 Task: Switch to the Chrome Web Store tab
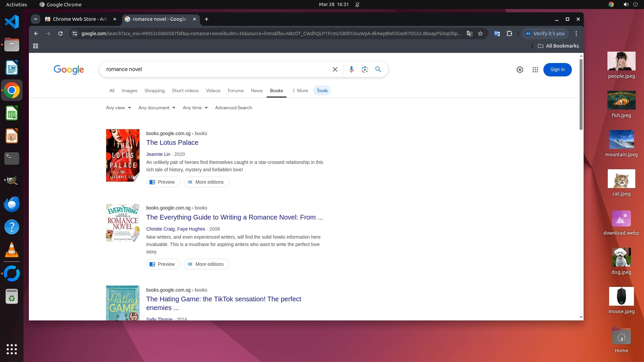pos(79,19)
